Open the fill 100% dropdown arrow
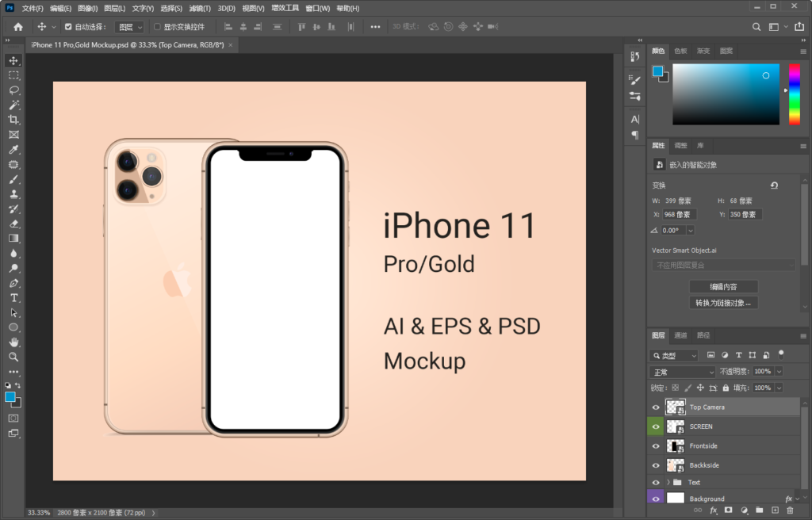This screenshot has height=520, width=812. click(x=779, y=388)
